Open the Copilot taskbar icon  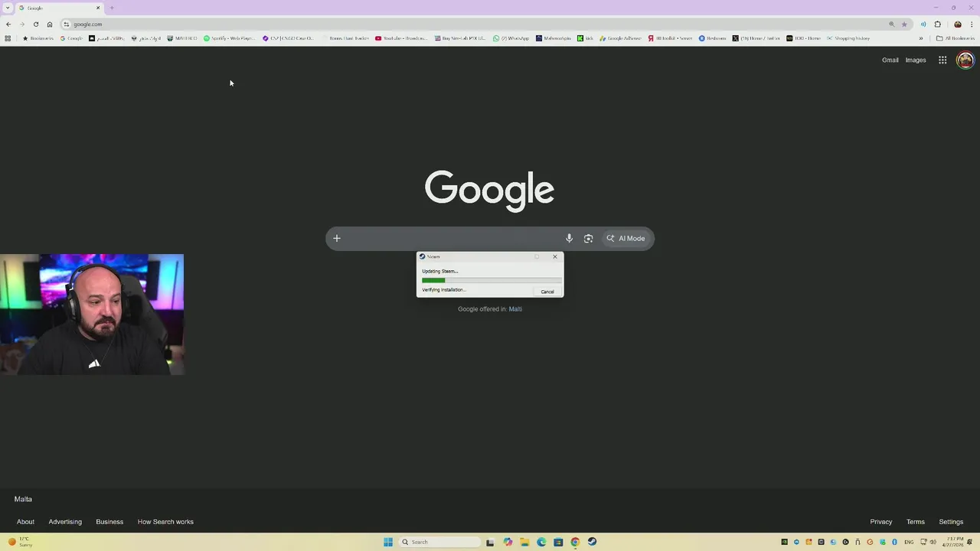508,542
